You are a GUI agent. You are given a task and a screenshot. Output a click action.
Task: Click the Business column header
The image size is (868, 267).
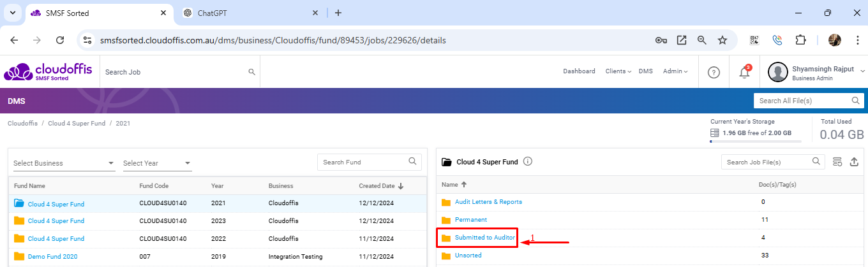coord(281,186)
